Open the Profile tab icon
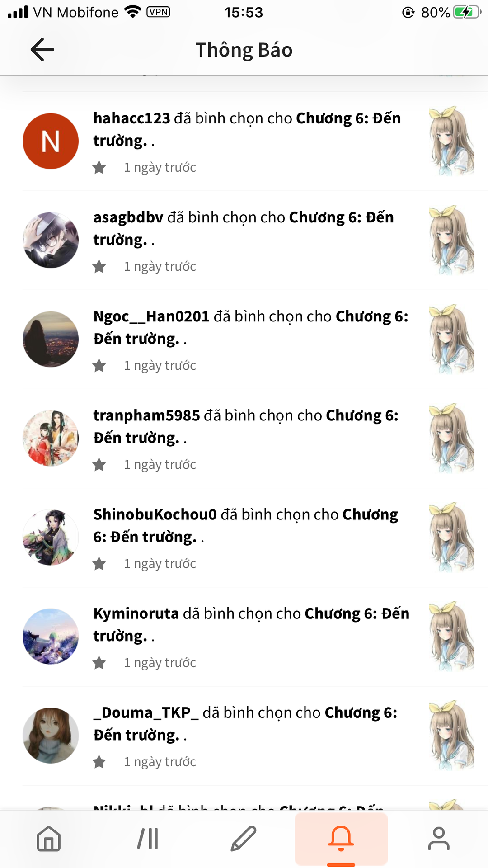 [439, 839]
